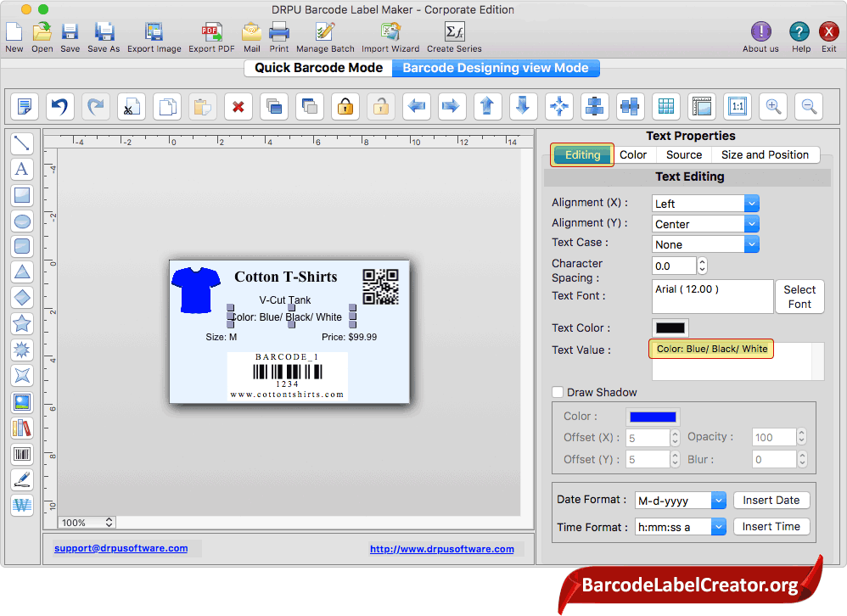This screenshot has width=847, height=616.
Task: Switch to the Editing tab
Action: (582, 155)
